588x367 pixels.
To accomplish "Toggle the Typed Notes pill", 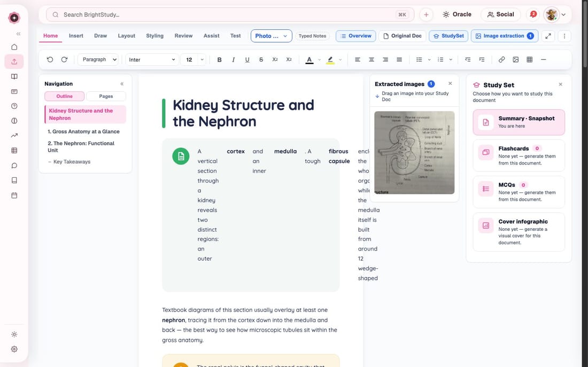I will 312,36.
